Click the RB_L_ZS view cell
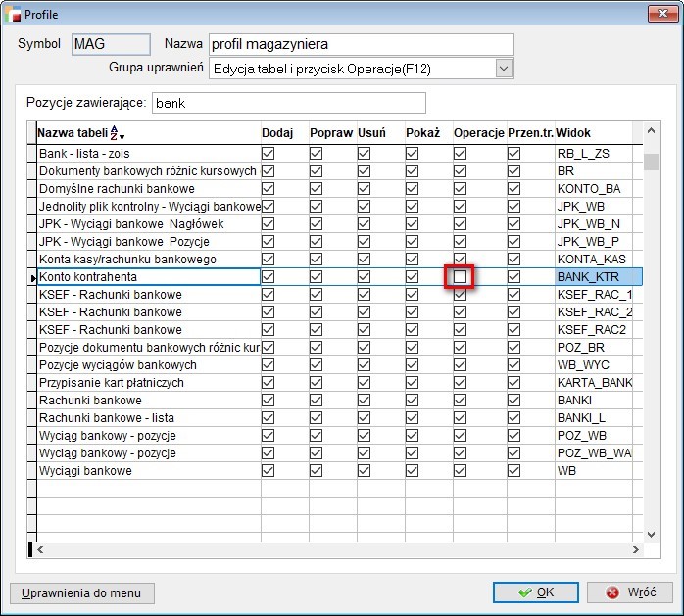 pos(594,154)
